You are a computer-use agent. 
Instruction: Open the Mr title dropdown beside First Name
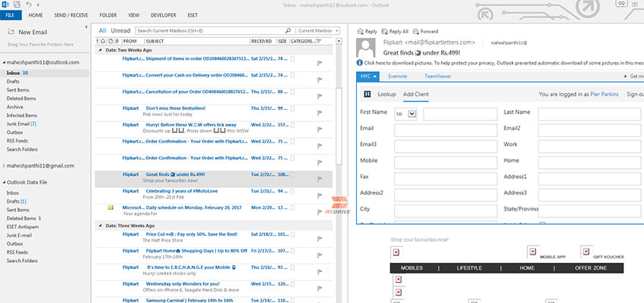click(412, 114)
